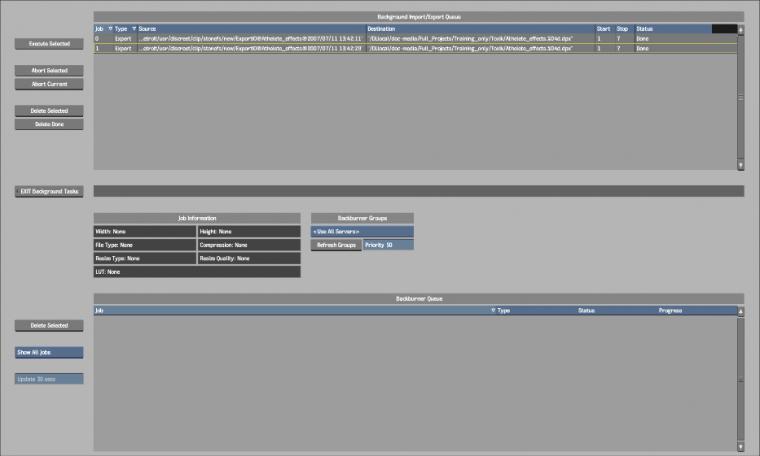This screenshot has height=456, width=760.
Task: Click the Update 30 secs field
Action: pos(49,379)
